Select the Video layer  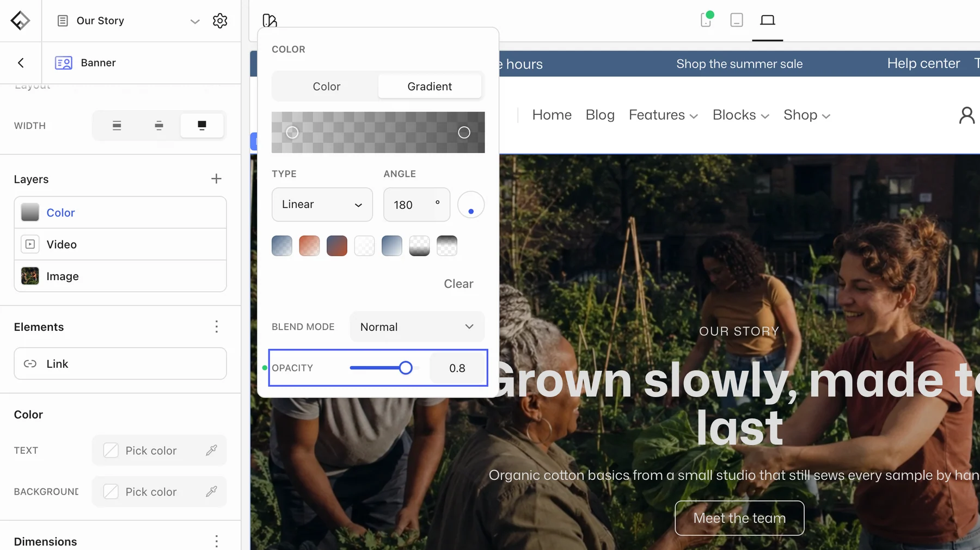(120, 244)
